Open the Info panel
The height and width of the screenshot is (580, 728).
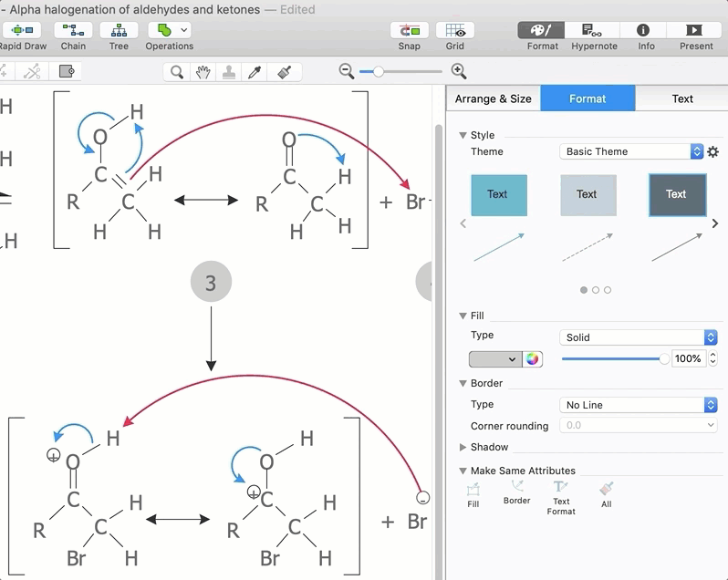pyautogui.click(x=643, y=31)
